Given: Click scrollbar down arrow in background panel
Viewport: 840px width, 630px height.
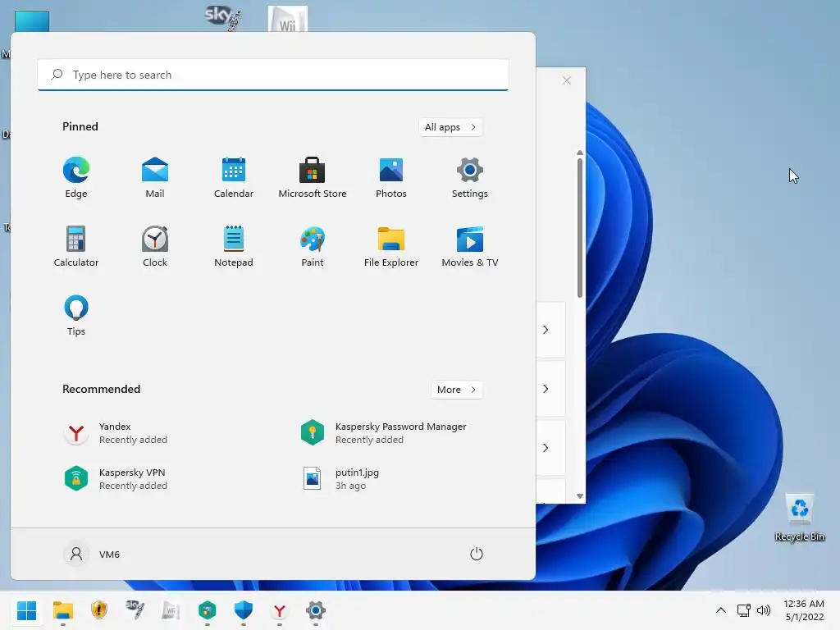Looking at the screenshot, I should point(580,496).
